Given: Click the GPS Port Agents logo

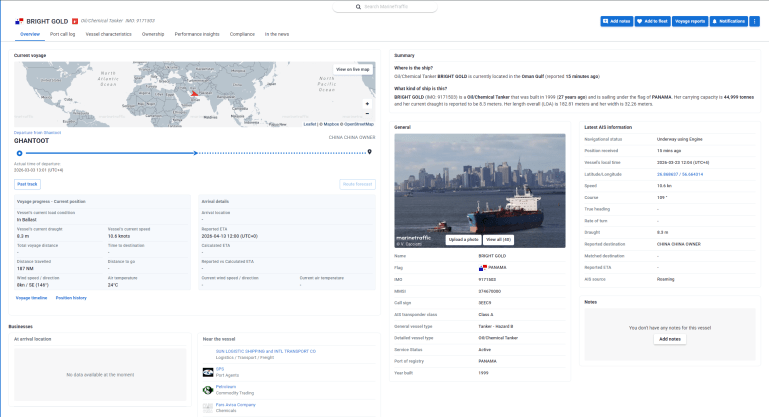Looking at the screenshot, I should [207, 370].
